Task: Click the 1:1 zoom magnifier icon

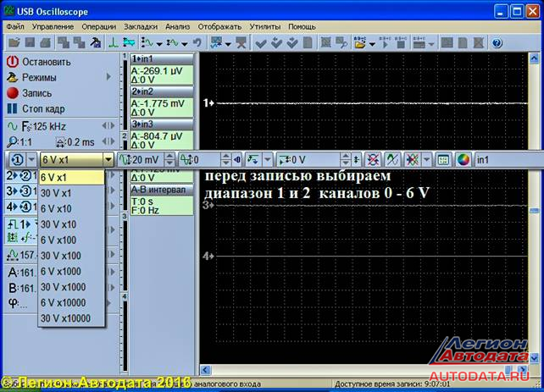Action: pyautogui.click(x=12, y=141)
